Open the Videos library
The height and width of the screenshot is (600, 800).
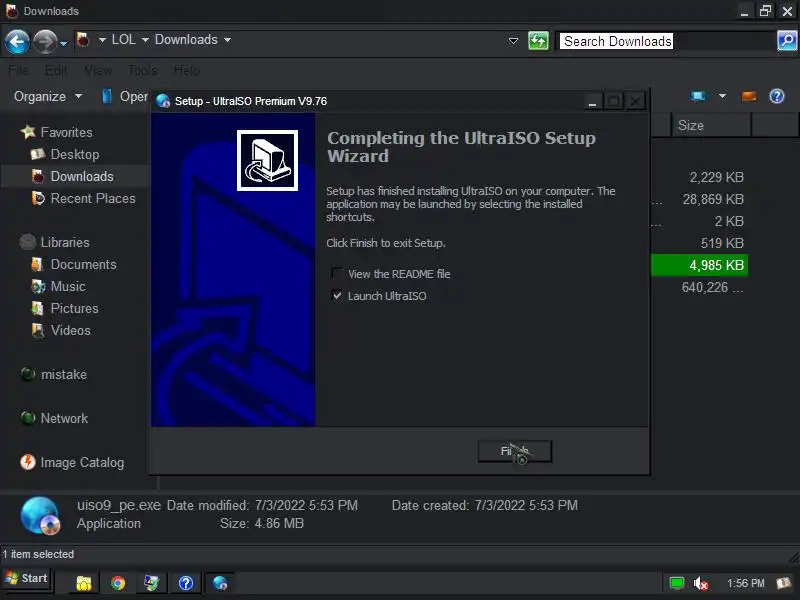point(70,330)
